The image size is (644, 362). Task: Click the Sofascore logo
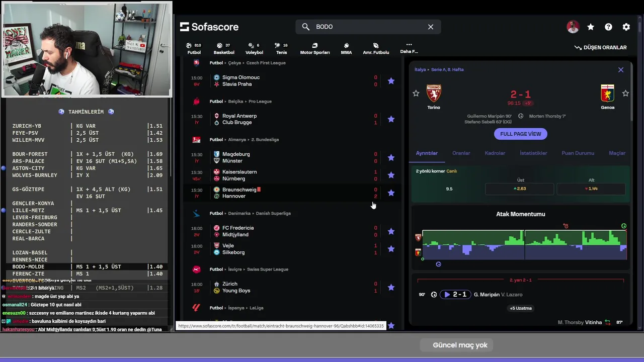(209, 27)
